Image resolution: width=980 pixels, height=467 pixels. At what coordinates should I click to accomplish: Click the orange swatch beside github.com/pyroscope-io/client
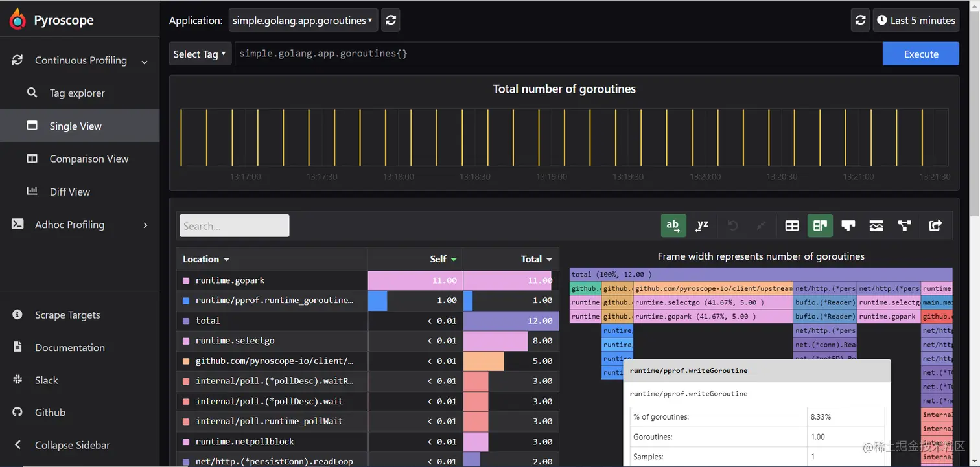186,361
